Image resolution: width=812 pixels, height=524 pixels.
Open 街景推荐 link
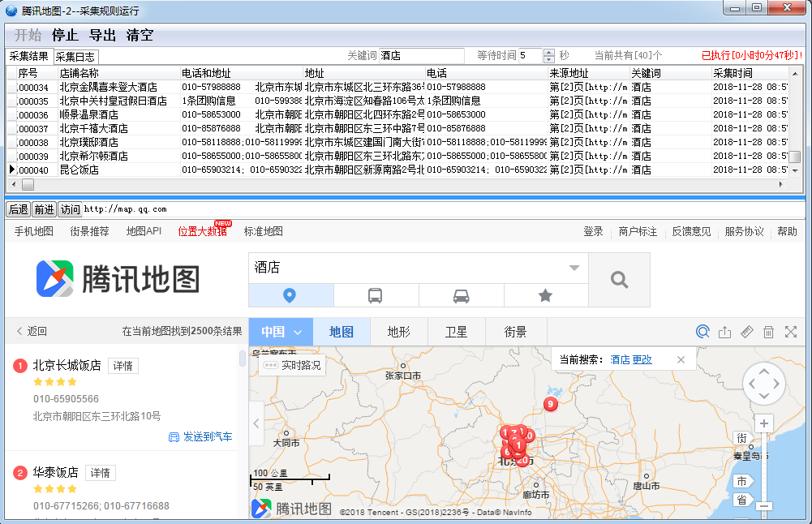tap(89, 231)
